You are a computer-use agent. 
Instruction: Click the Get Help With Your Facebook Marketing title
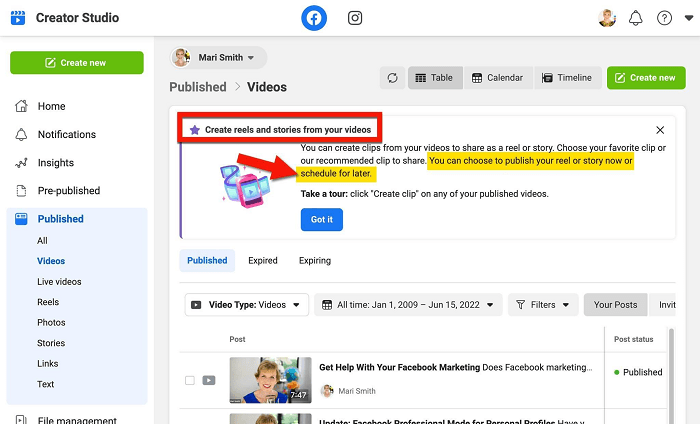tap(400, 367)
